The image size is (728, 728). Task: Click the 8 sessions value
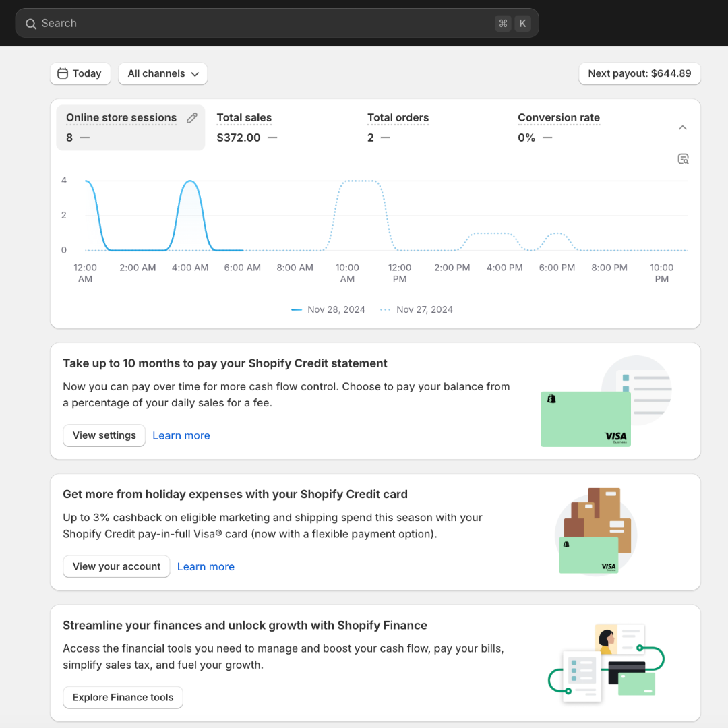click(x=69, y=138)
